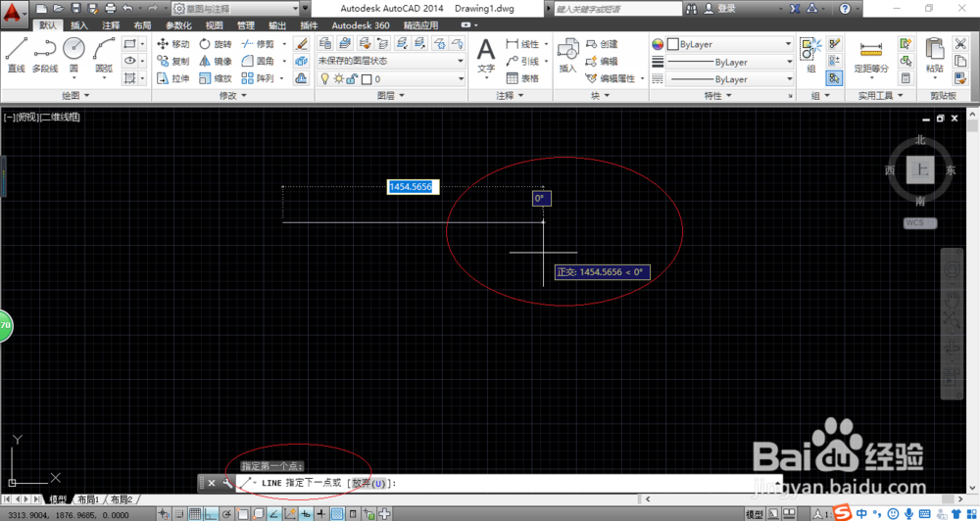This screenshot has height=521, width=980.
Task: Click the 插入 (Insert) block icon
Action: 567,55
